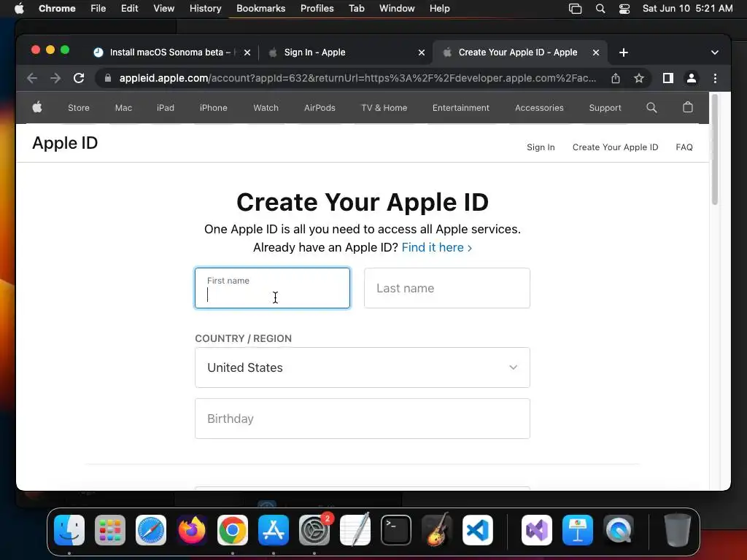Click the page vertical scrollbar thumb
The image size is (747, 560).
pyautogui.click(x=714, y=150)
